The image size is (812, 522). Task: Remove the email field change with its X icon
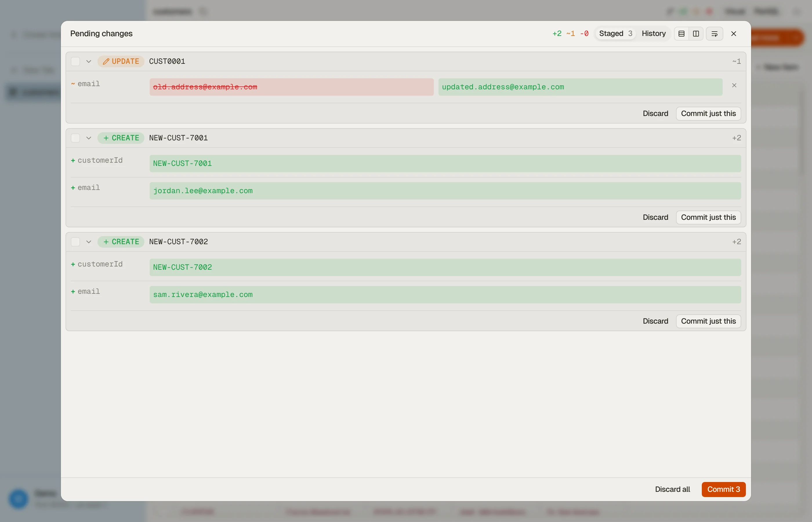click(734, 86)
